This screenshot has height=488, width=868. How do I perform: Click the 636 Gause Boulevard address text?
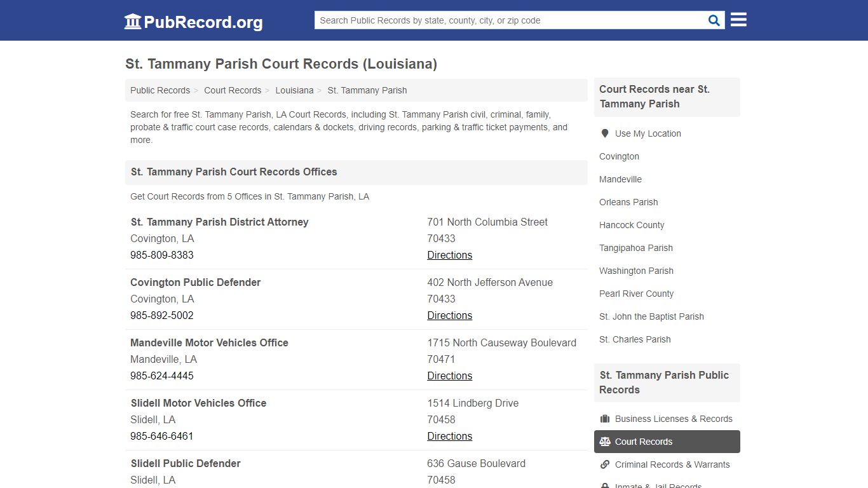[x=476, y=463]
